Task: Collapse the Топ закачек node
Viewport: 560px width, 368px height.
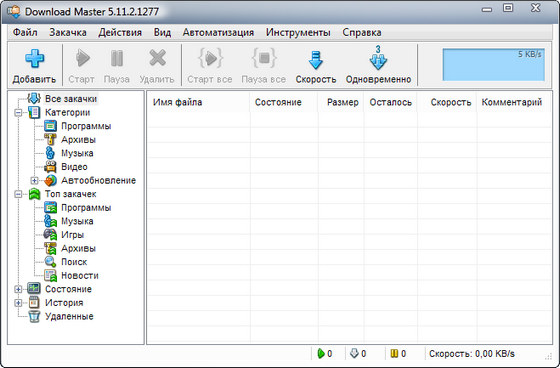Action: [18, 194]
